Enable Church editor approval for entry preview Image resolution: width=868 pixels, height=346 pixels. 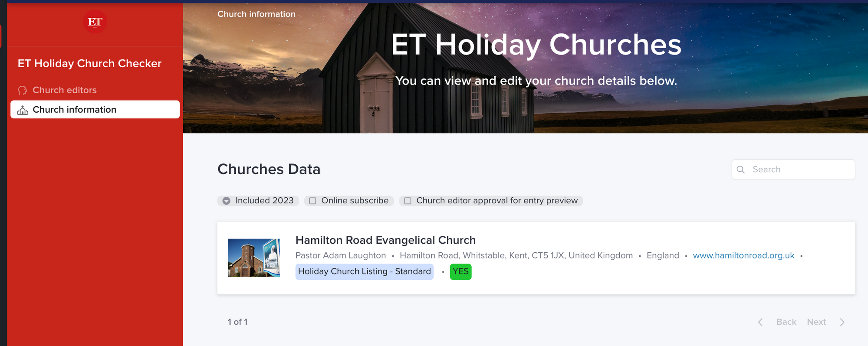(x=408, y=201)
